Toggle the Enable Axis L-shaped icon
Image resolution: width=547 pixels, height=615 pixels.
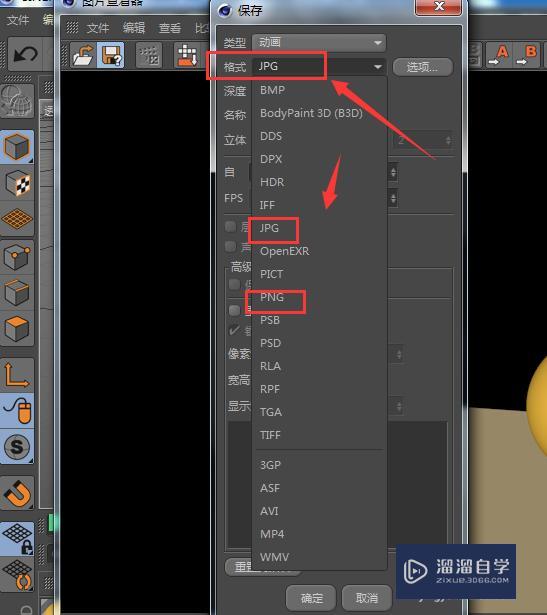coord(17,375)
